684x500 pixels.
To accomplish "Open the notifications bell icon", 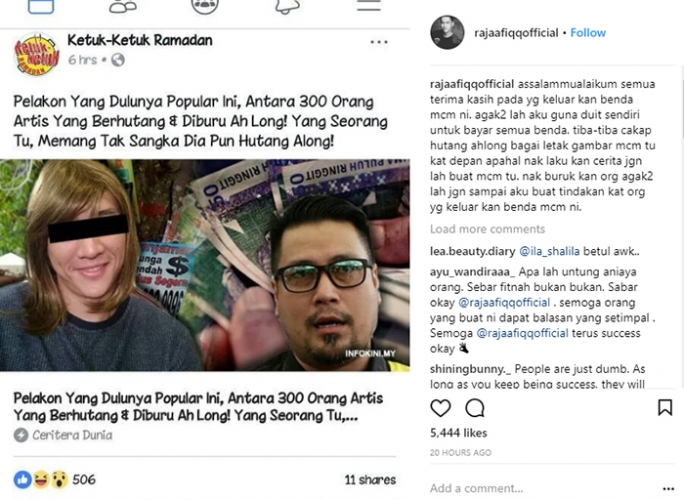I will point(287,7).
